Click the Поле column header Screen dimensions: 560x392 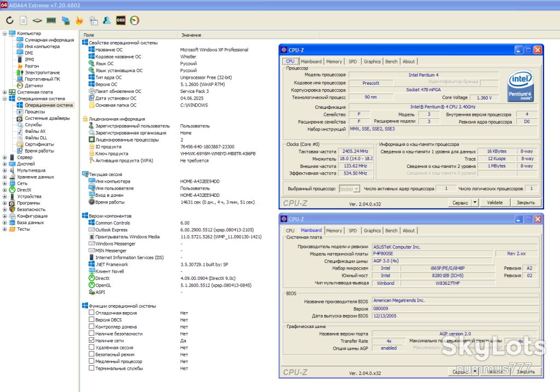[129, 35]
